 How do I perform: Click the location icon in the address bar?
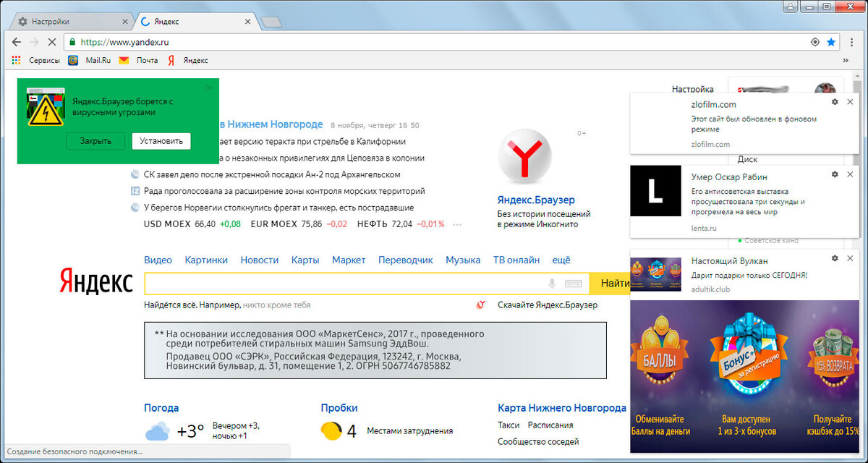[815, 42]
